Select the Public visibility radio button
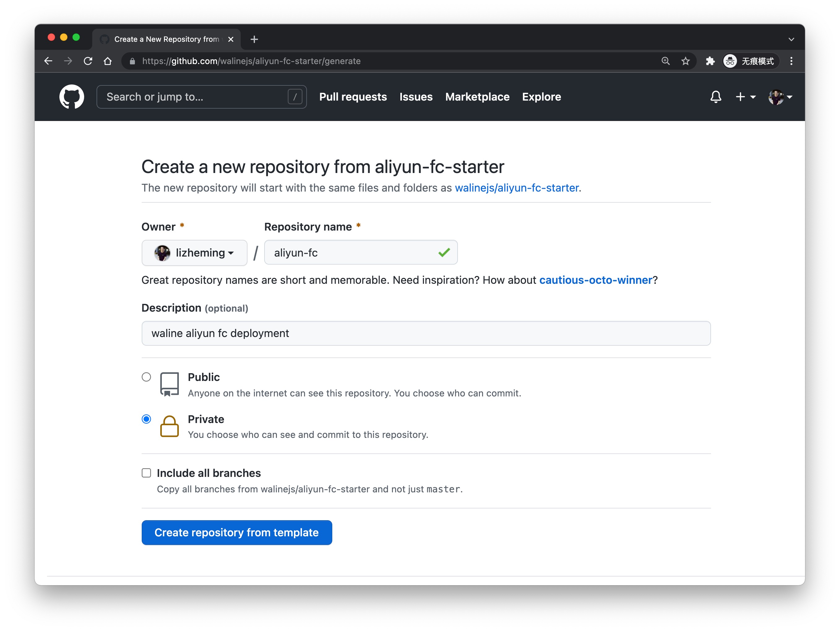 point(146,377)
